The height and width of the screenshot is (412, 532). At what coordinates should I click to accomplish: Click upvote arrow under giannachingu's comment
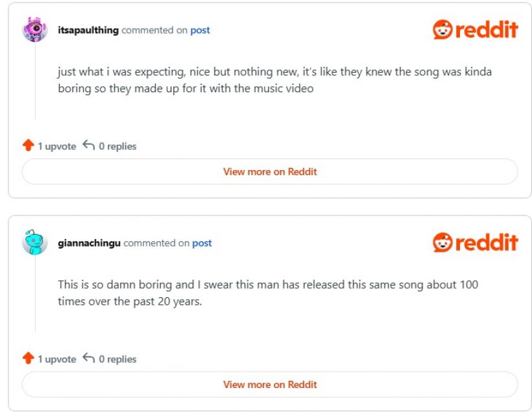29,358
